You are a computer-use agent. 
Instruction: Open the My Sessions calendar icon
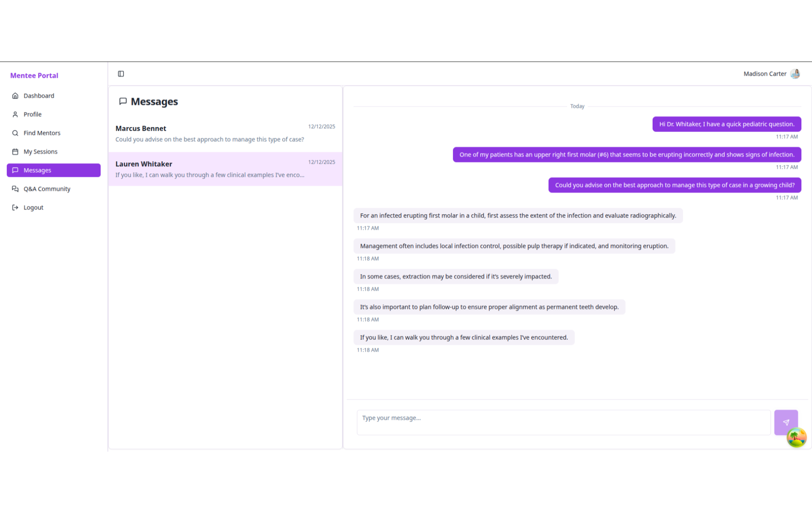click(15, 151)
